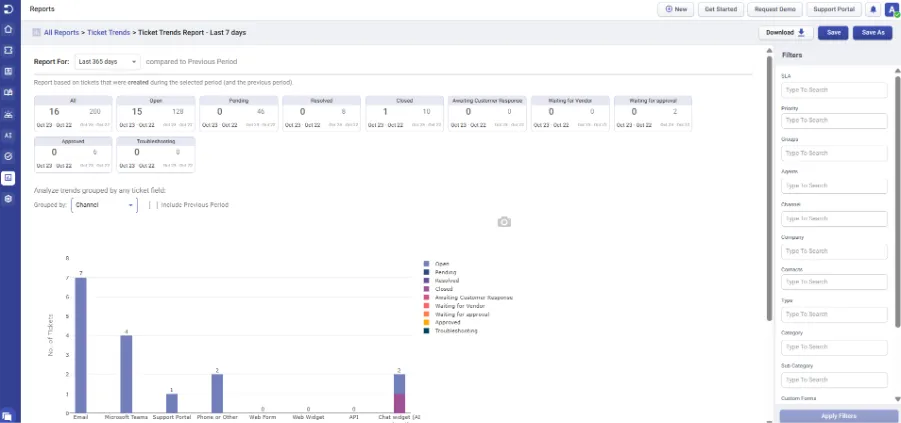Click the Get Started button
The height and width of the screenshot is (423, 901).
(x=721, y=9)
